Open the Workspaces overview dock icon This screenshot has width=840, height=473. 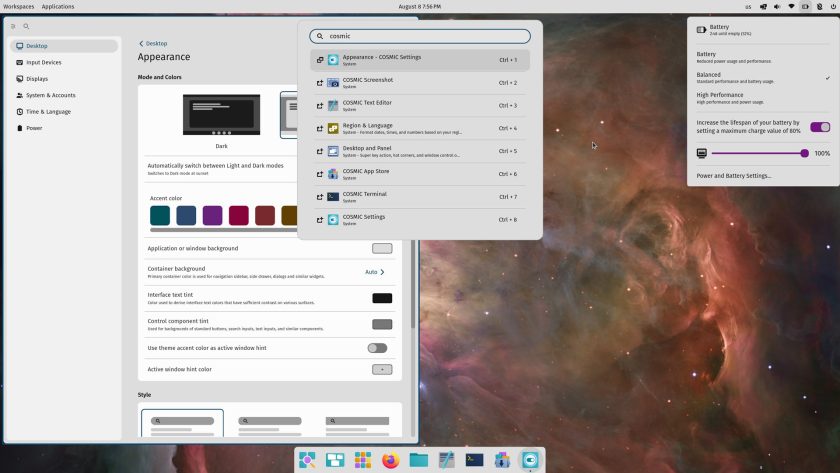[x=335, y=460]
